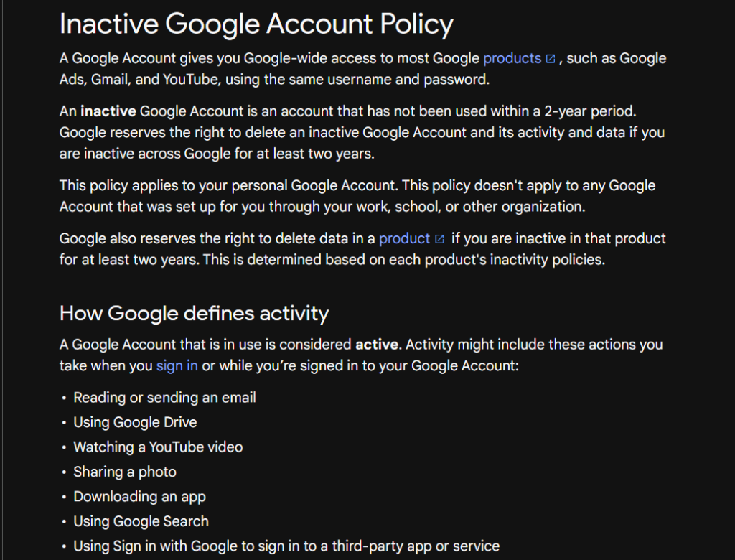The width and height of the screenshot is (735, 560).
Task: Click 'Using Google Drive' list item
Action: tap(135, 423)
